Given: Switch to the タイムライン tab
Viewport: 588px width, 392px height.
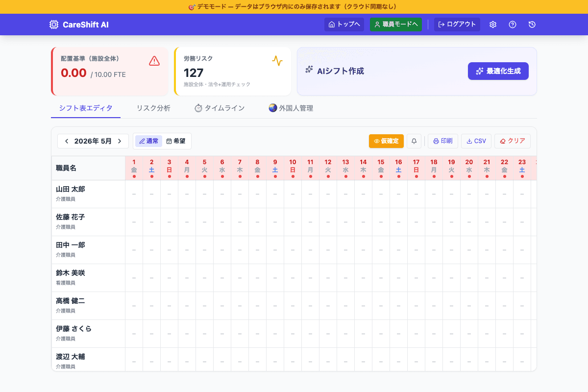Looking at the screenshot, I should (x=220, y=108).
